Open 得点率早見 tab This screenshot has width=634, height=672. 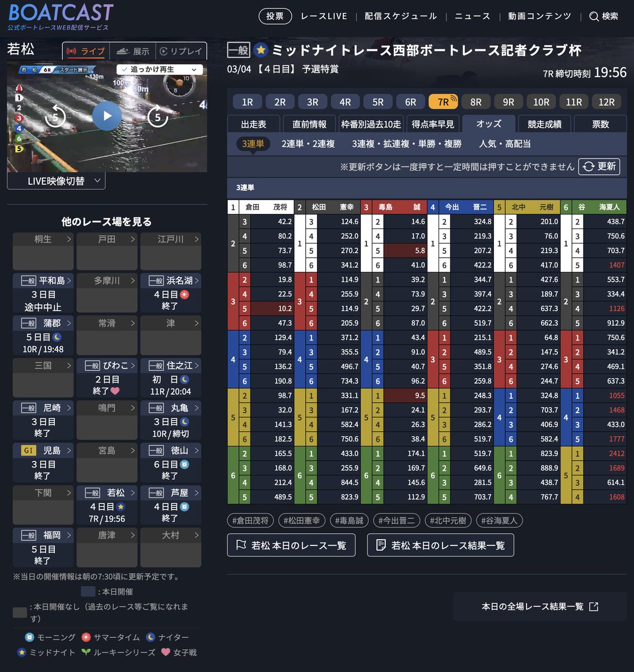click(433, 124)
